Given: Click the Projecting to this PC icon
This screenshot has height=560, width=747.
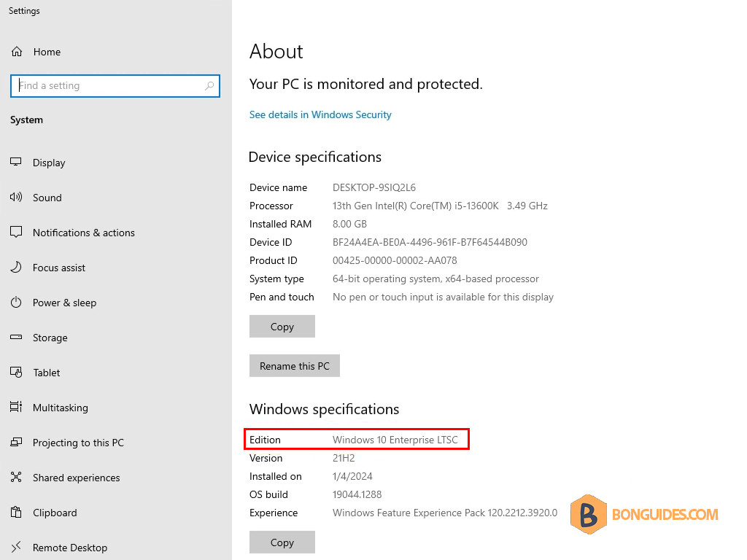Looking at the screenshot, I should coord(16,443).
